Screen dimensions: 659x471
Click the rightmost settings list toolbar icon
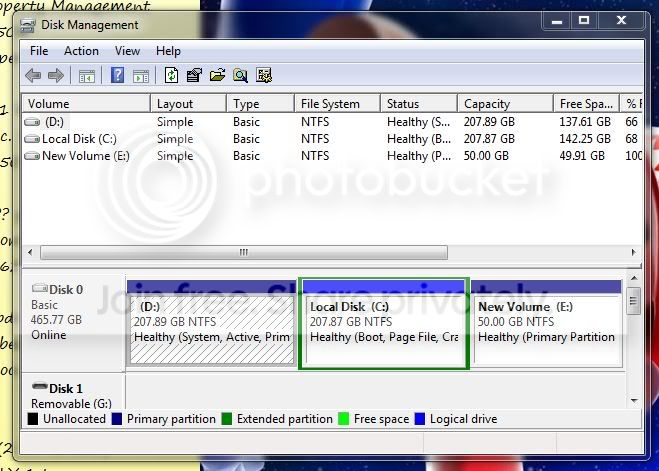click(264, 76)
